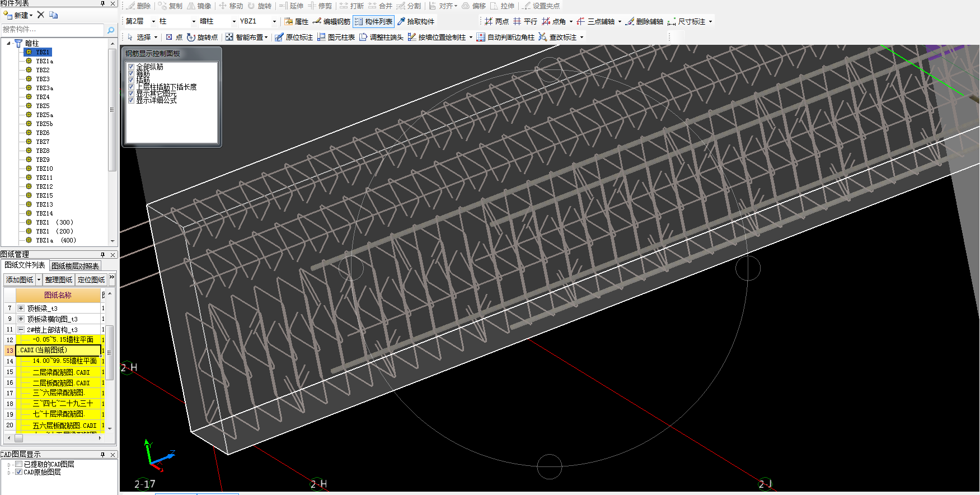Image resolution: width=980 pixels, height=495 pixels.
Task: Click 自动判断边角柱 tool
Action: pos(505,37)
